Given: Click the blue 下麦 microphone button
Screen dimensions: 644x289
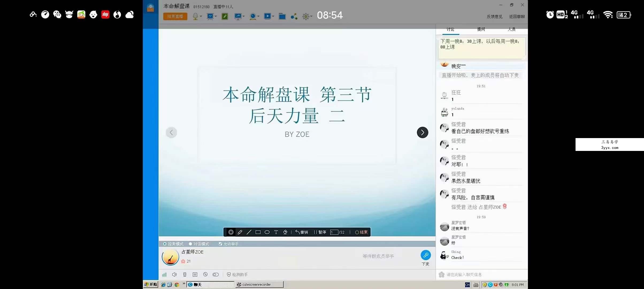Looking at the screenshot, I should click(425, 255).
